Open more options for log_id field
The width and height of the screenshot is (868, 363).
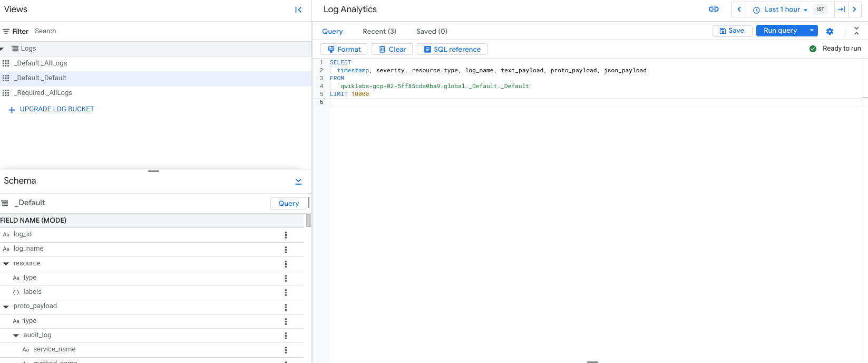[286, 235]
